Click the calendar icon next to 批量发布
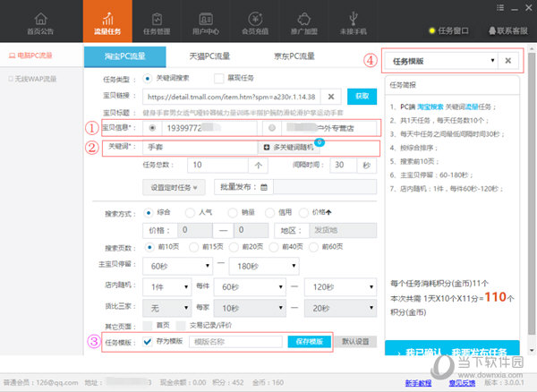The image size is (537, 392). click(x=265, y=187)
